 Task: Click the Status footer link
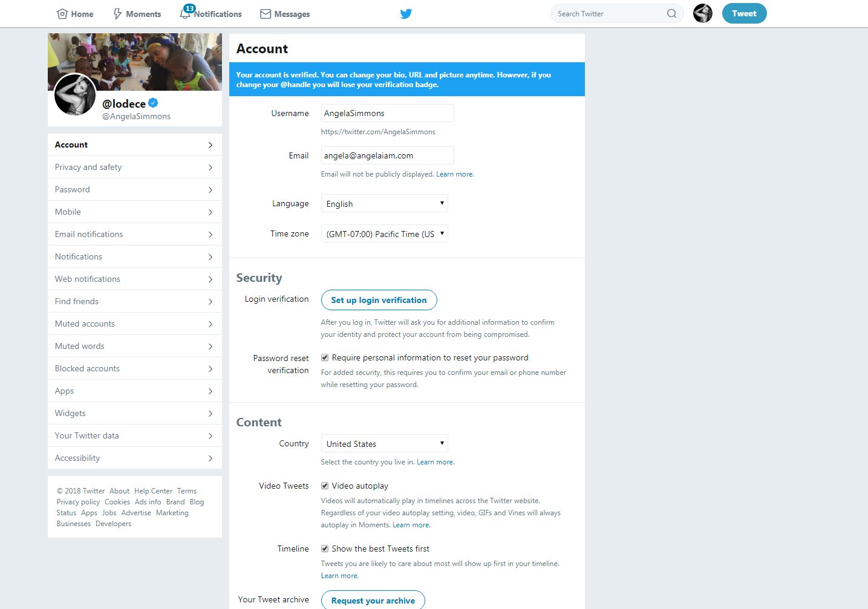[67, 513]
